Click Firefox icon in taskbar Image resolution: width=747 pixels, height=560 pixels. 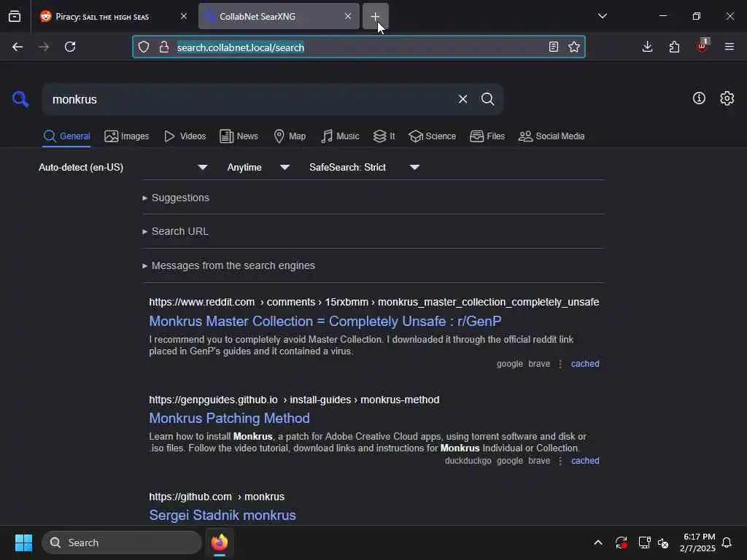220,542
